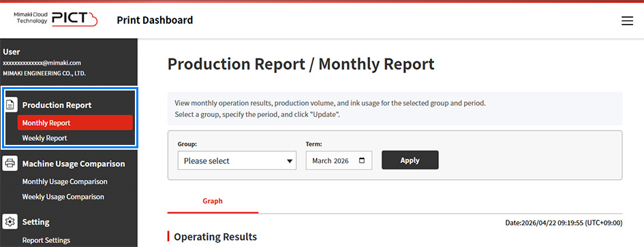The image size is (644, 247).
Task: Click the Production Report / Monthly Report title
Action: [301, 65]
